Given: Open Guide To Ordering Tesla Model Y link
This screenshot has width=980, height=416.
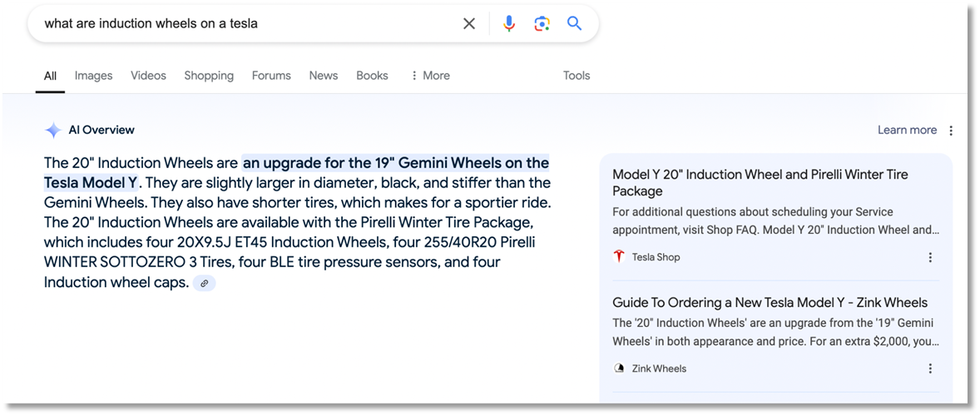Looking at the screenshot, I should (x=770, y=303).
